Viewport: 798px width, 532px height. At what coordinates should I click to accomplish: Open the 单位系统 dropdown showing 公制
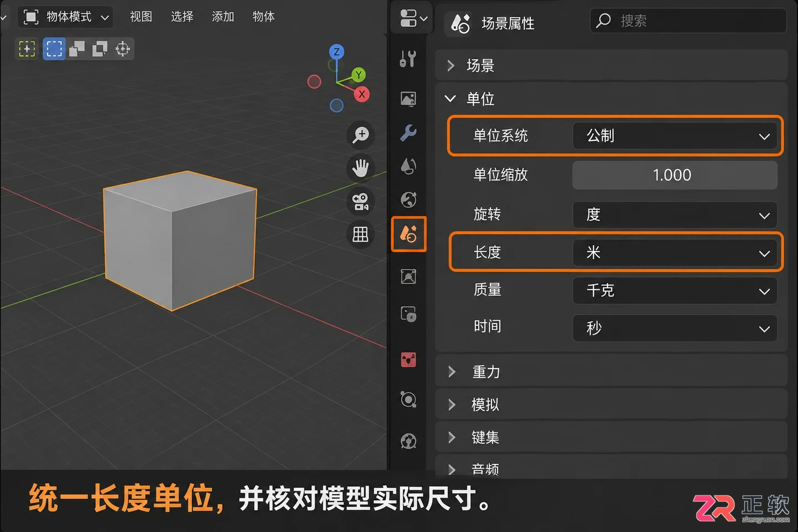(x=674, y=136)
